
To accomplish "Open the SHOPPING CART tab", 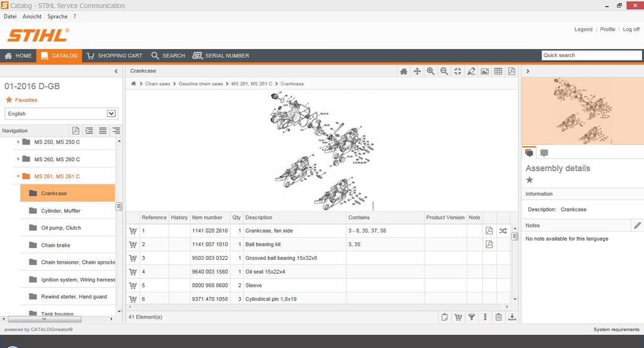I will tap(114, 55).
